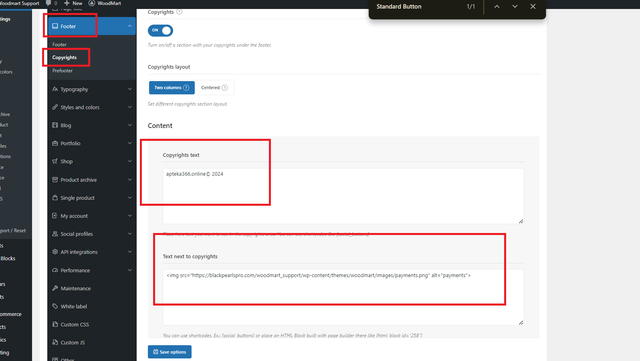This screenshot has height=361, width=640.
Task: Select Two columns copyrights layout
Action: click(171, 87)
